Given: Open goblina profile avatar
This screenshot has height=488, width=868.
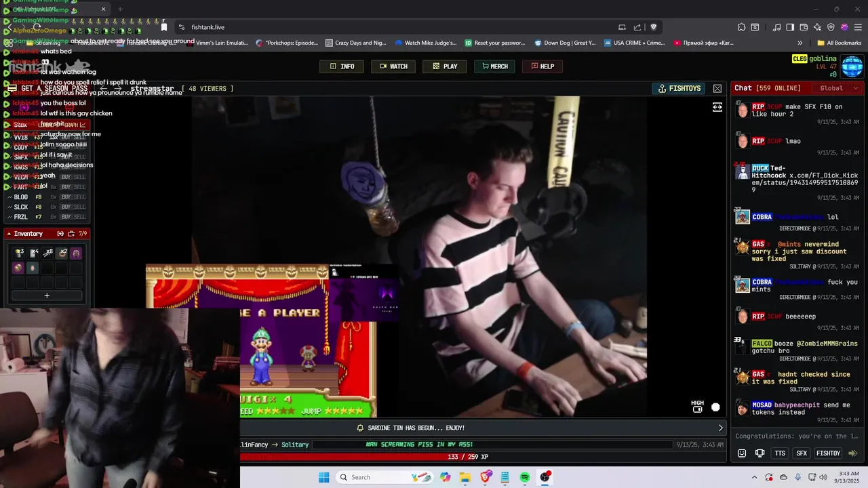Looking at the screenshot, I should click(852, 66).
